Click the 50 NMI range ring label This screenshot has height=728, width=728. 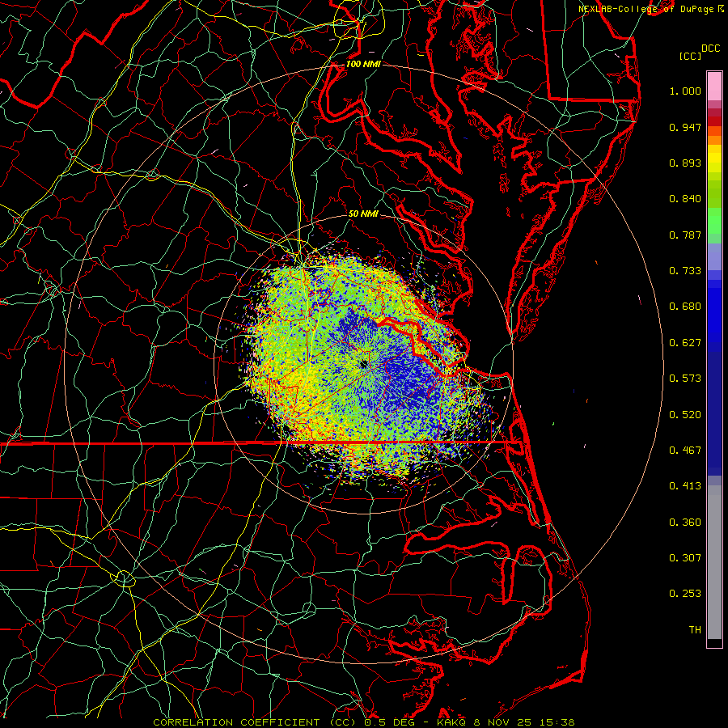363,214
